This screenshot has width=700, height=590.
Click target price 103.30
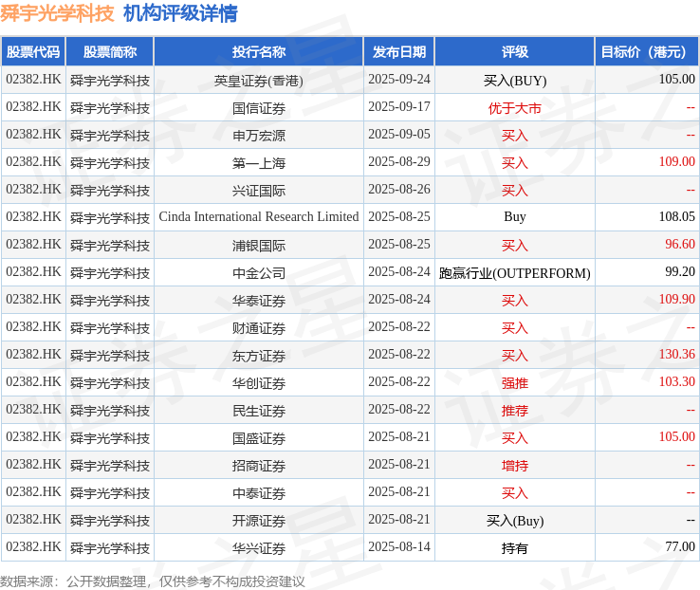click(677, 382)
